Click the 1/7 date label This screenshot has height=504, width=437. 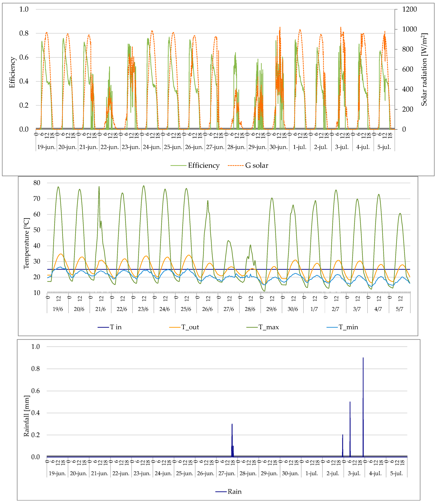[x=314, y=309]
